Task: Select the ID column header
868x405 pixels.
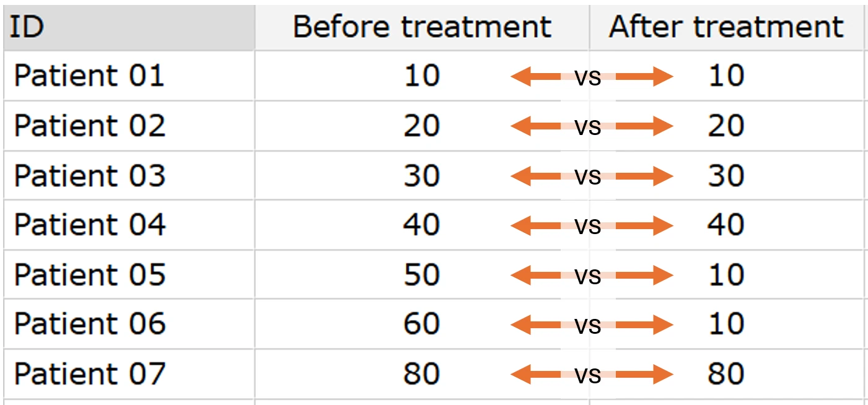Action: [x=129, y=28]
